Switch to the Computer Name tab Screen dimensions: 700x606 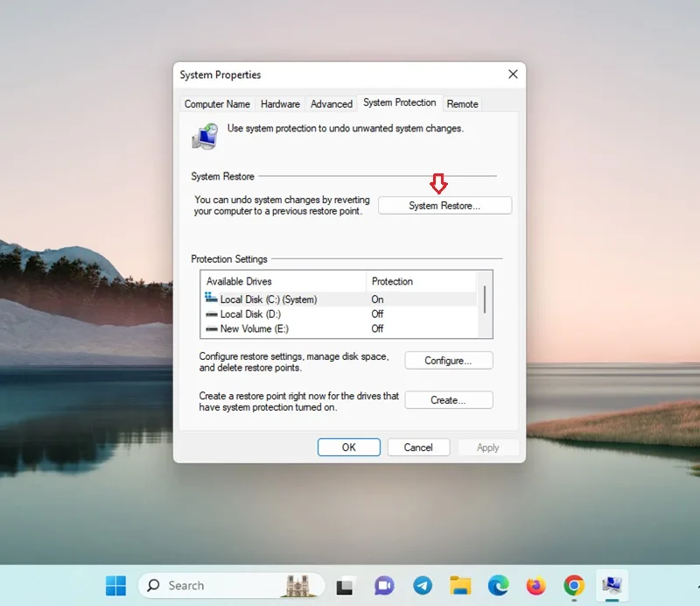pos(217,103)
